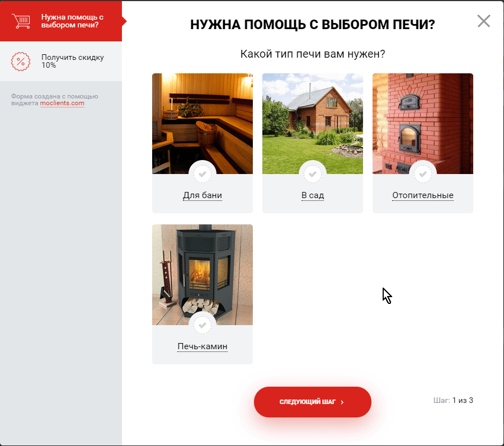Screen dimensions: 504x446
Task: Click the percent discount badge icon
Action: (21, 61)
